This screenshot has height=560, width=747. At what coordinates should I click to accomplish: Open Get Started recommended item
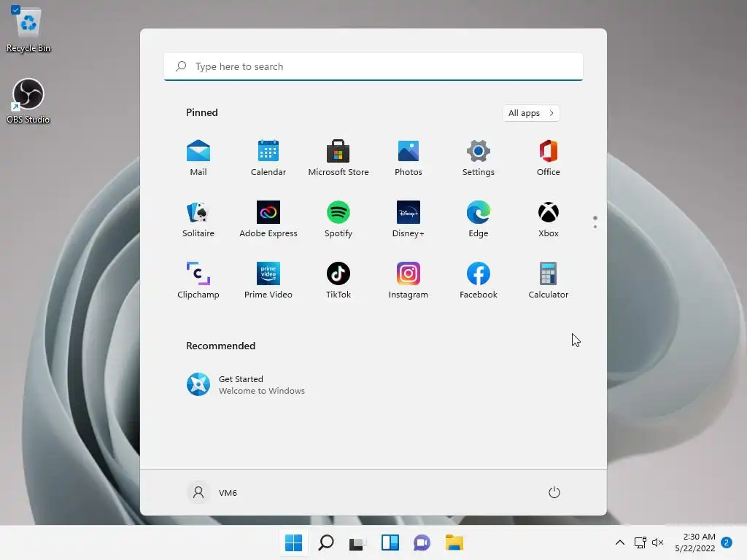(245, 385)
